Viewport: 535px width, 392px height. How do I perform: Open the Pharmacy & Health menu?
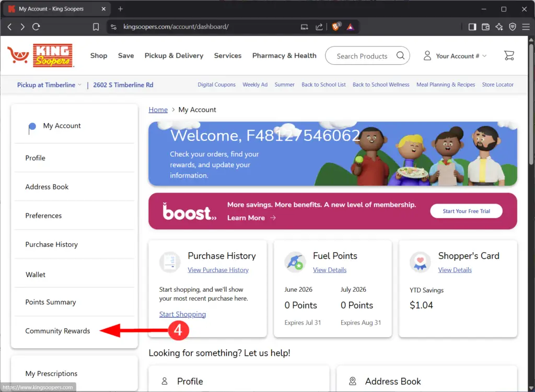[x=284, y=55]
